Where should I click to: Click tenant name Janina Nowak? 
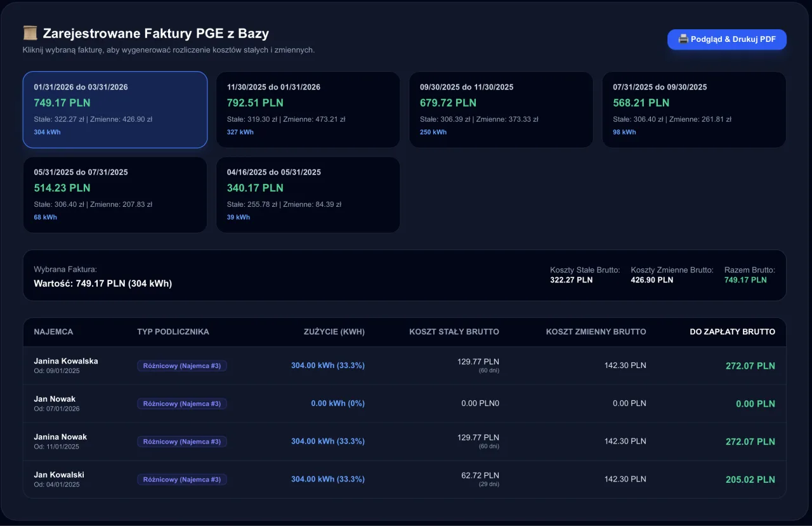coord(60,437)
